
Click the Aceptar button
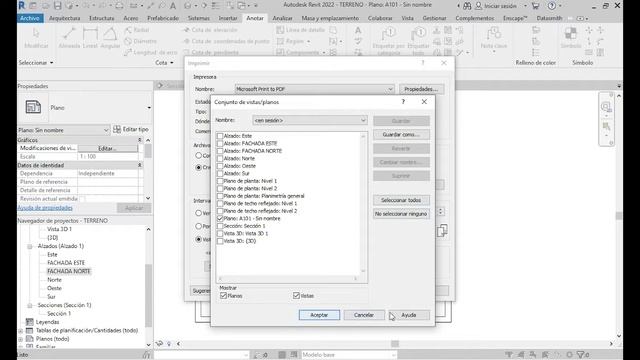319,315
